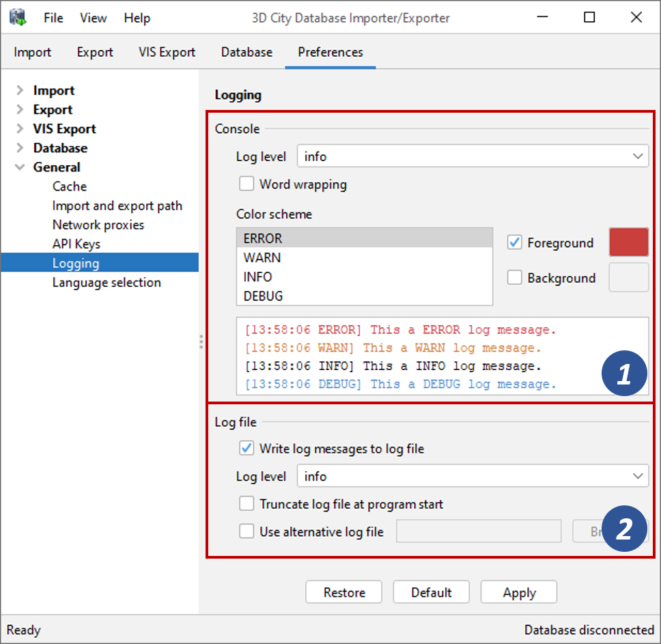Click the Import tree node label
The image size is (661, 644).
point(54,90)
